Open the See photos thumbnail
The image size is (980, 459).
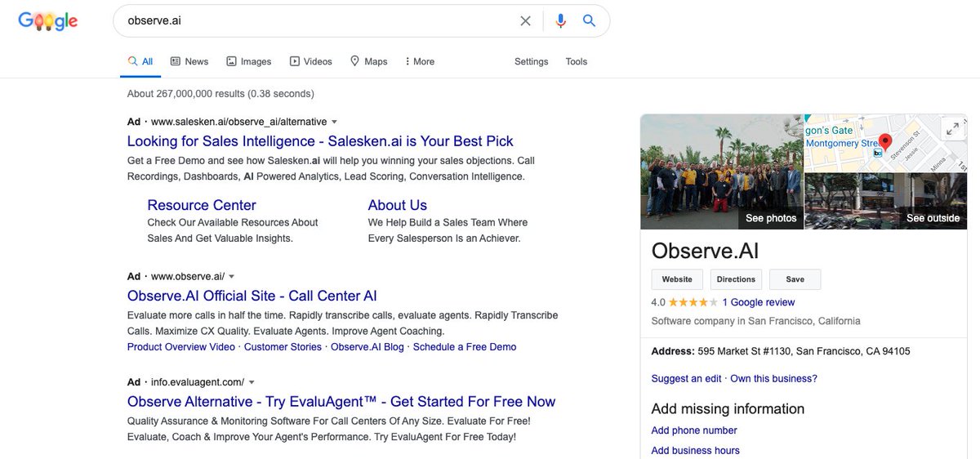(722, 172)
